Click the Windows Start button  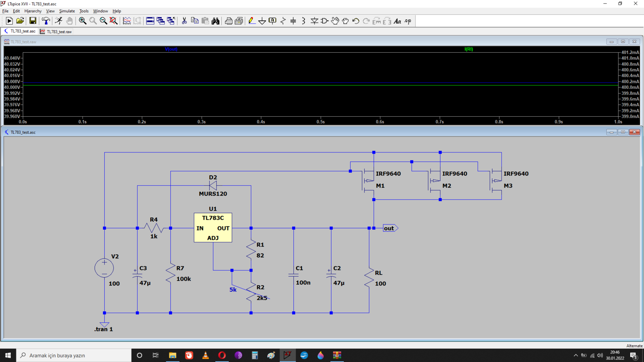(8, 355)
